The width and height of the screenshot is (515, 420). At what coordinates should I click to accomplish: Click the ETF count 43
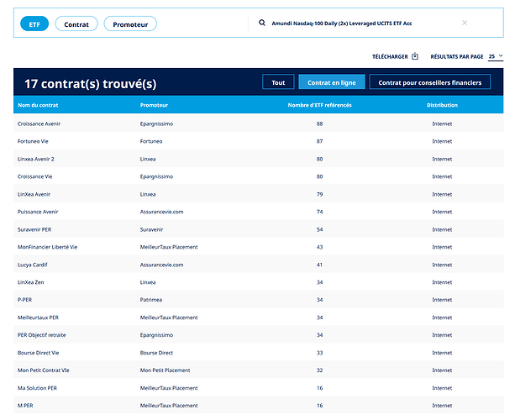[x=319, y=247]
